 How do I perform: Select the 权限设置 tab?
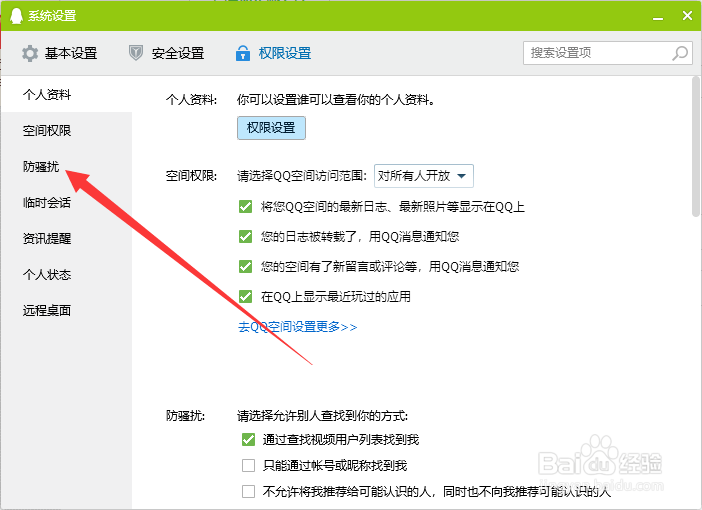274,53
